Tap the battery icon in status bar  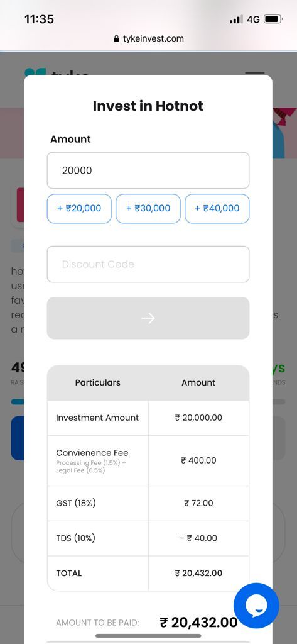[x=273, y=19]
